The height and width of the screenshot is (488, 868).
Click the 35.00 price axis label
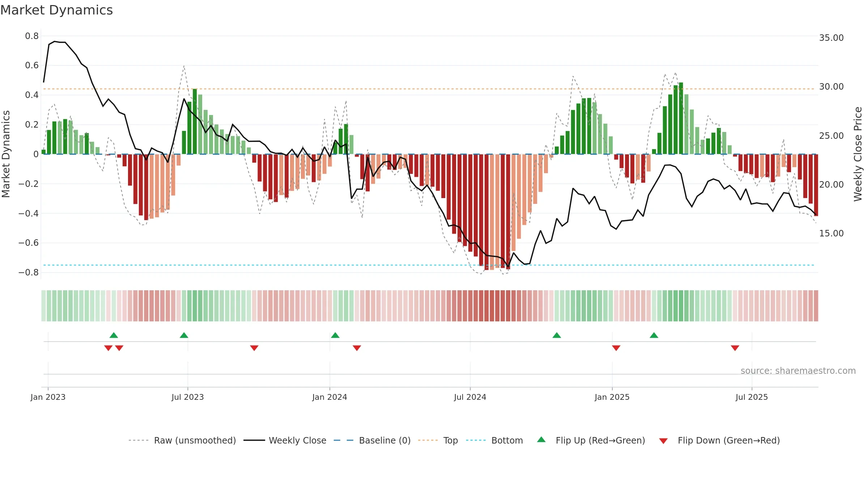pos(831,38)
